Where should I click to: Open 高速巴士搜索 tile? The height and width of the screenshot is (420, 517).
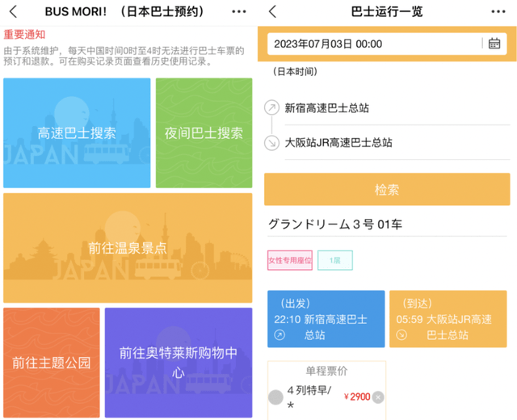pos(77,132)
